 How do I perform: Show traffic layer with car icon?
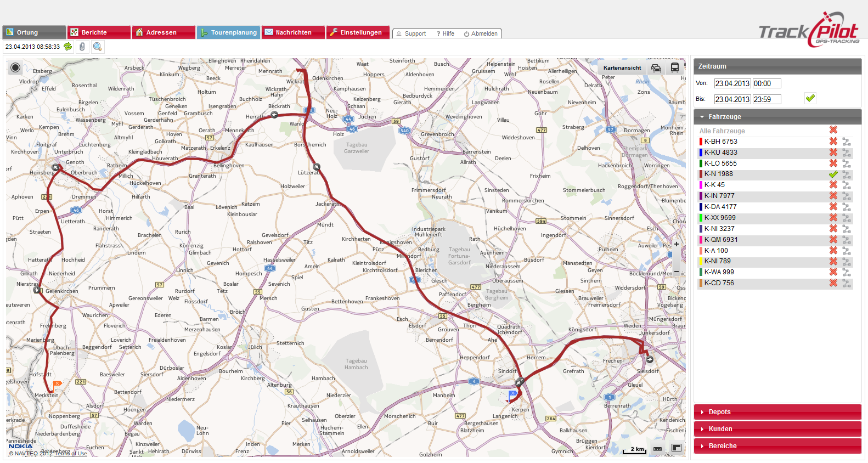pos(656,68)
